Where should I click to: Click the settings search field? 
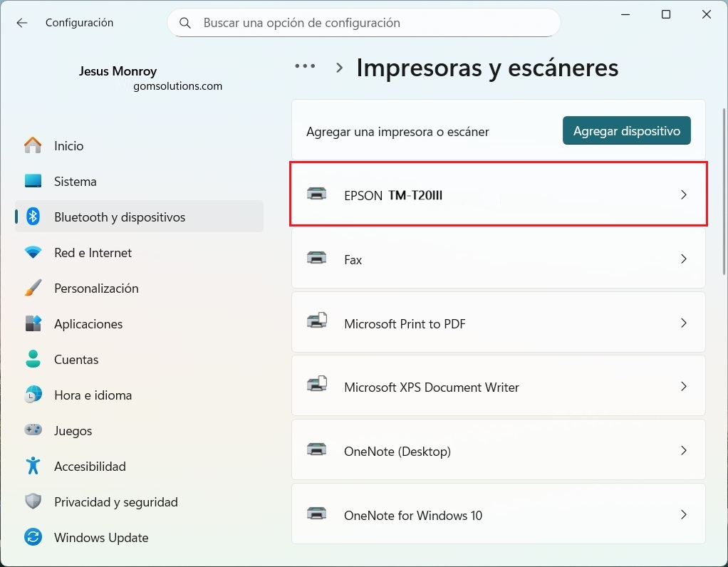click(x=364, y=23)
